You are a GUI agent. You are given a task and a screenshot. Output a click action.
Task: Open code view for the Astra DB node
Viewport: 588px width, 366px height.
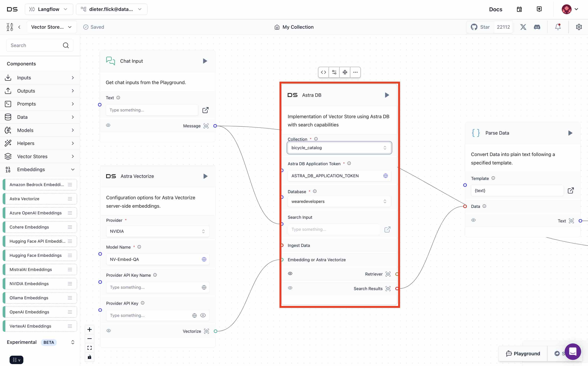(323, 72)
